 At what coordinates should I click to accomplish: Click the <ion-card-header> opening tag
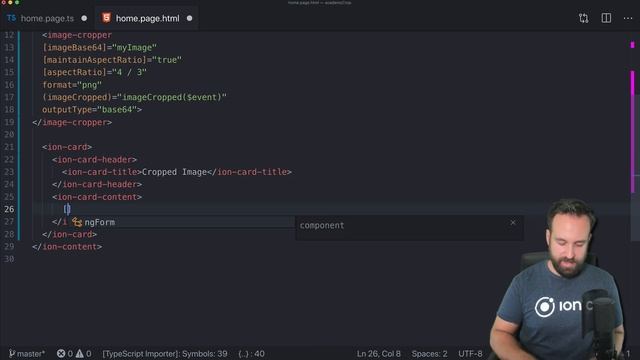pos(94,160)
